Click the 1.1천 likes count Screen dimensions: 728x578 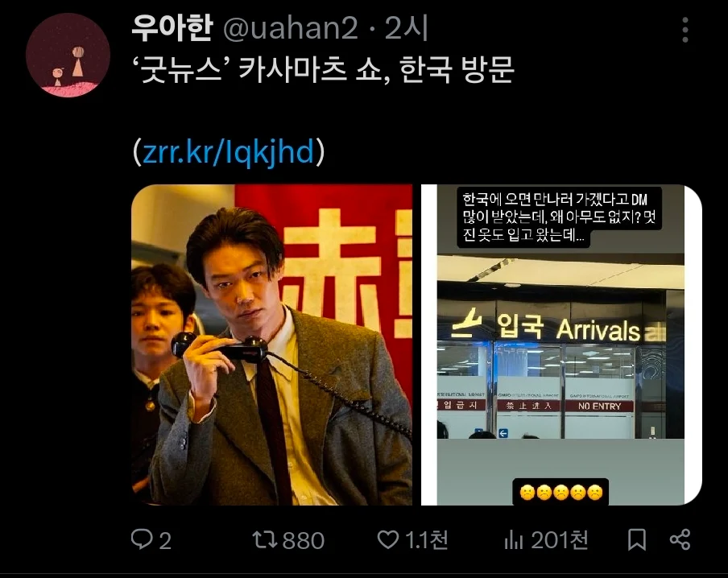point(426,540)
